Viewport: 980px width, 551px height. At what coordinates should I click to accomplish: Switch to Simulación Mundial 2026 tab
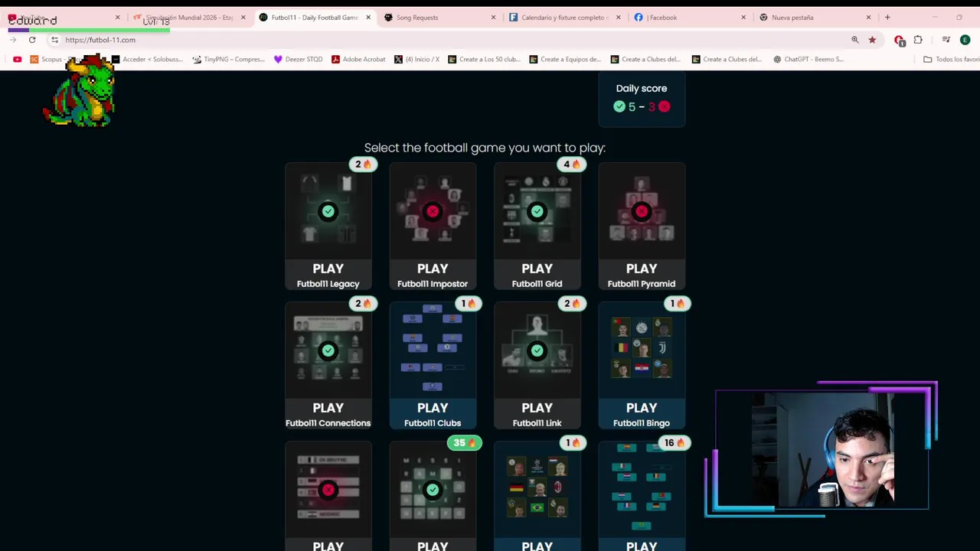(189, 17)
